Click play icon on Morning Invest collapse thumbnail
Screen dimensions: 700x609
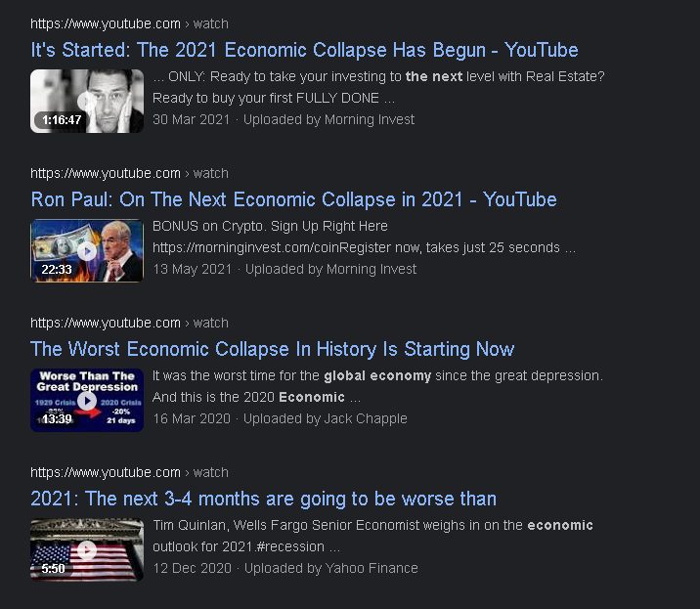click(87, 102)
